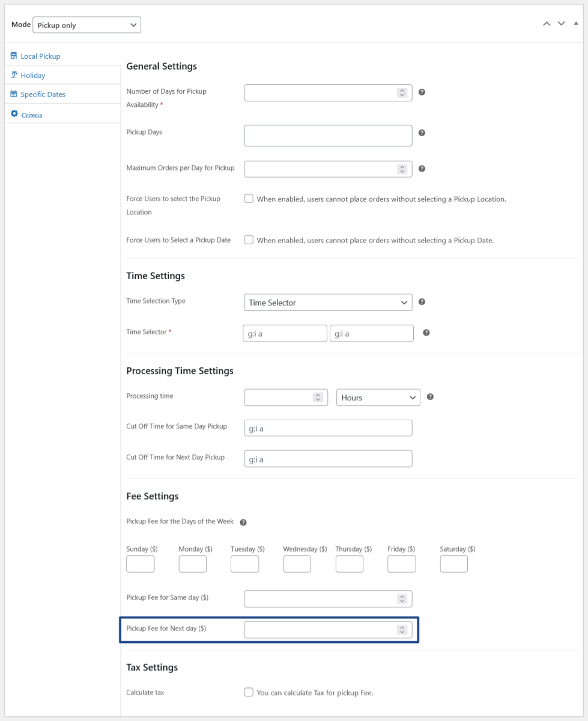Click help icon for Maximum Orders per Day
588x721 pixels.
pyautogui.click(x=422, y=169)
